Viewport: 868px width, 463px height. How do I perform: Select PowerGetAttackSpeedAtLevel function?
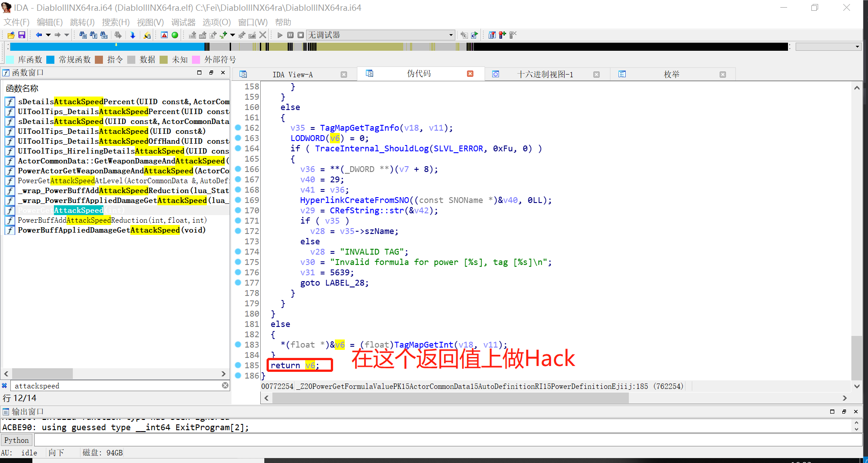pos(117,181)
